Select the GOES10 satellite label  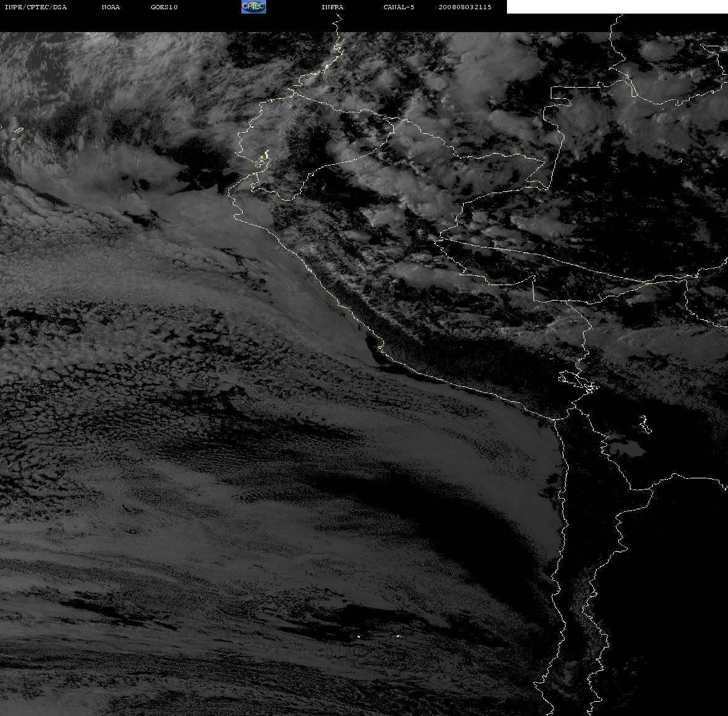[x=164, y=7]
